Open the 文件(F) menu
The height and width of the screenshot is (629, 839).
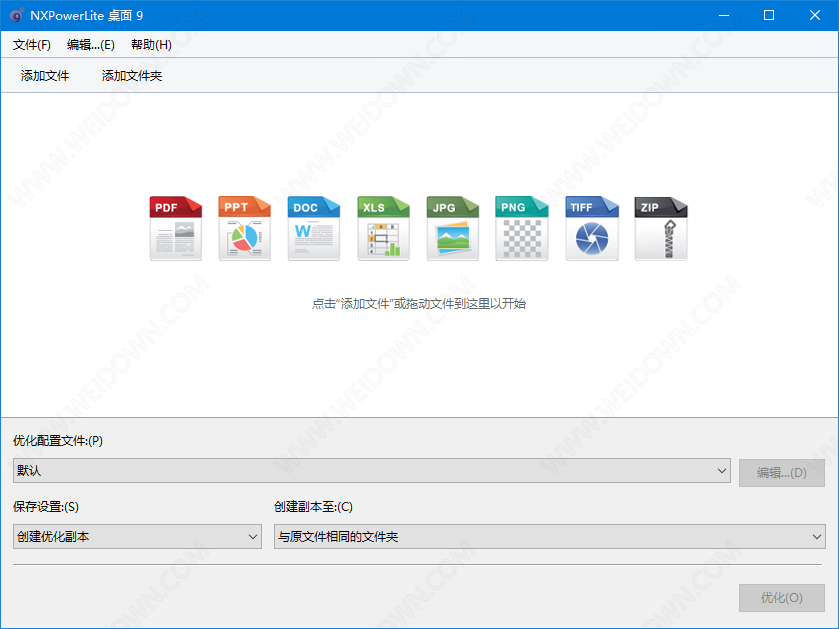pyautogui.click(x=32, y=45)
